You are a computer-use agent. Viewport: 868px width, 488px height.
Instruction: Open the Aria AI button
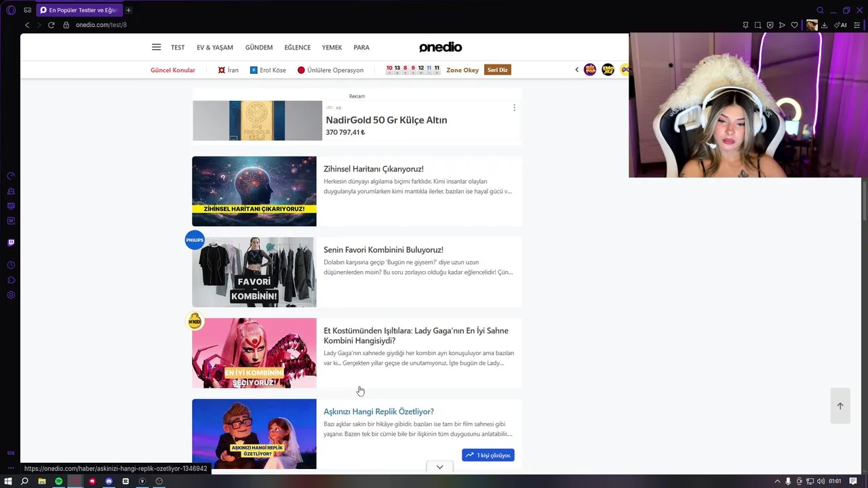tap(840, 25)
